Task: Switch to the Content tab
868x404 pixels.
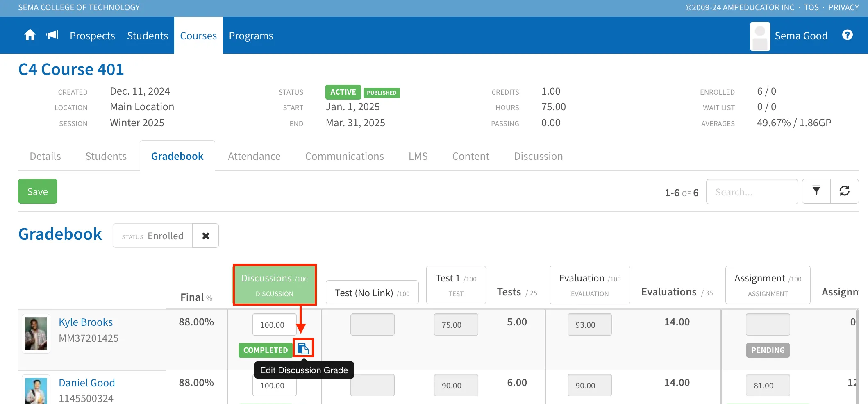Action: 470,156
